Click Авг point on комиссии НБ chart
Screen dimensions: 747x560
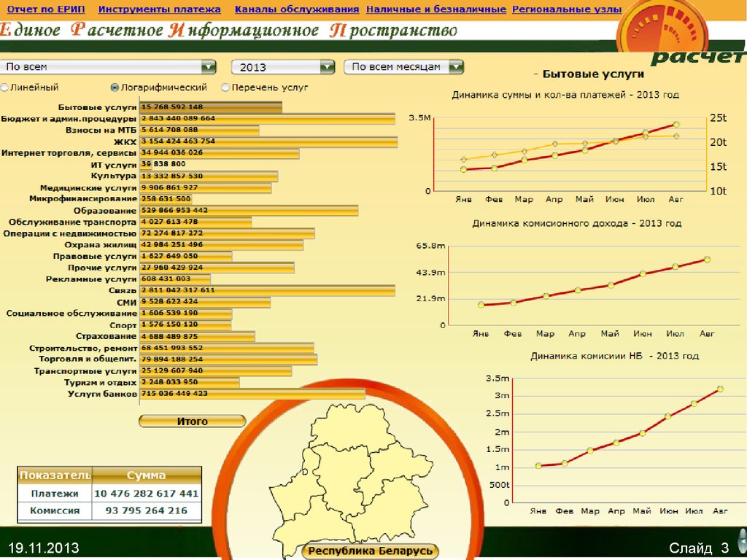(x=720, y=389)
